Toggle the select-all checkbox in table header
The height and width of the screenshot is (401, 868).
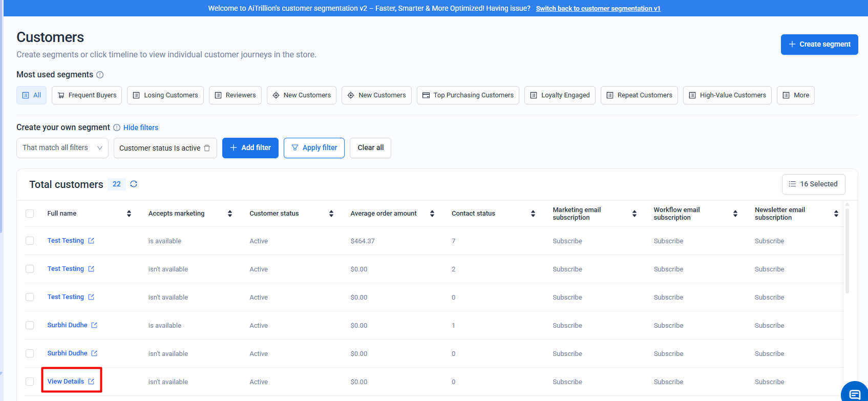coord(30,214)
